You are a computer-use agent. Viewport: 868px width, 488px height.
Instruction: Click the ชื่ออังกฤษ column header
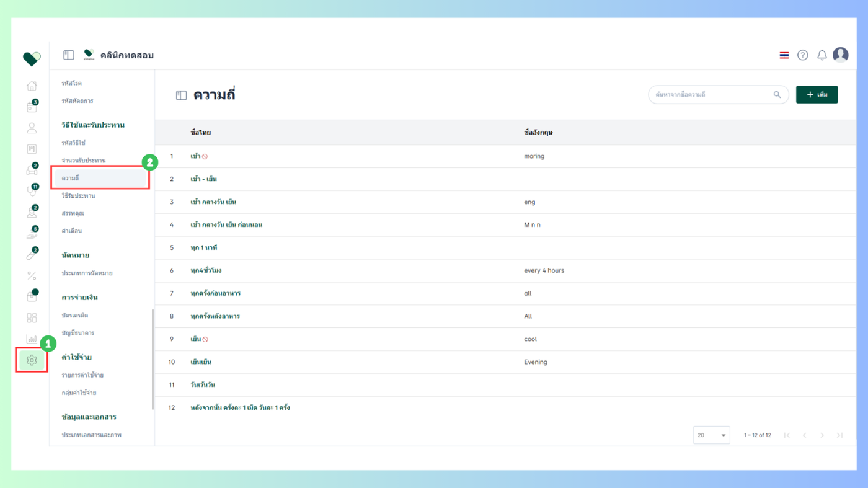pyautogui.click(x=538, y=133)
